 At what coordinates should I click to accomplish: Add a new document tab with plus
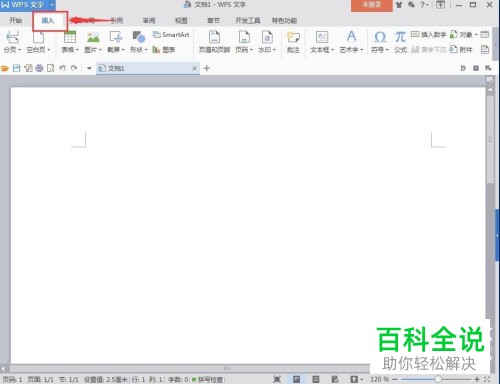pos(207,68)
